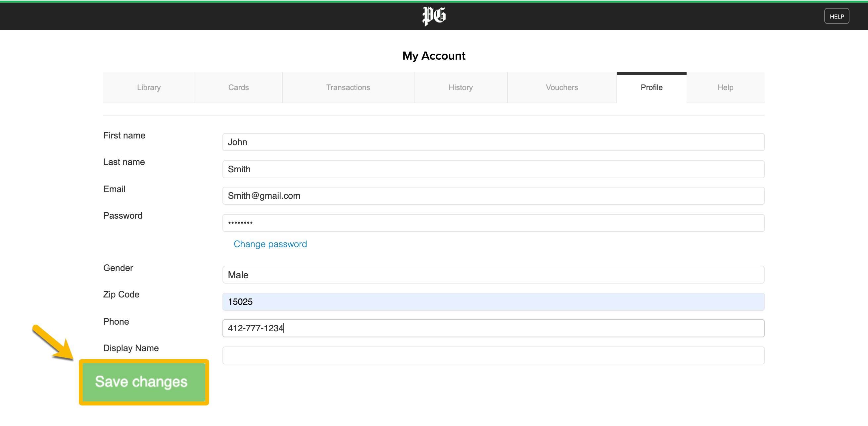The image size is (868, 426).
Task: Open the Library tab
Action: point(149,87)
